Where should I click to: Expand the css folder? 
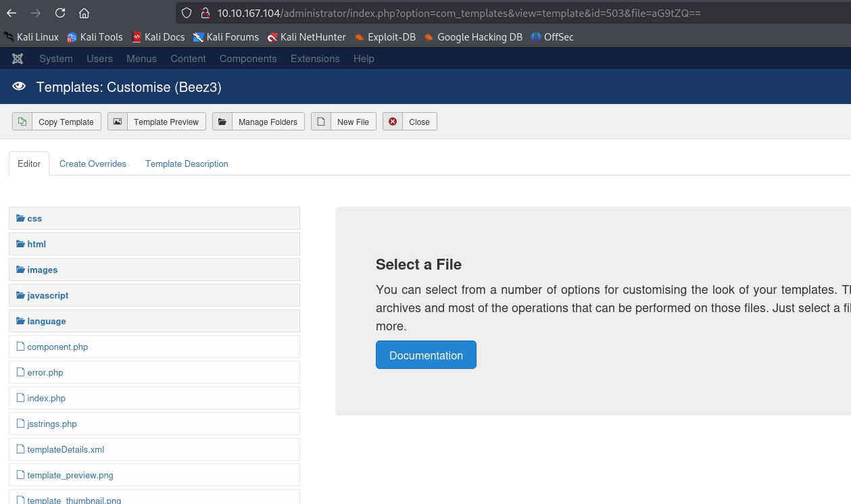[x=34, y=219]
